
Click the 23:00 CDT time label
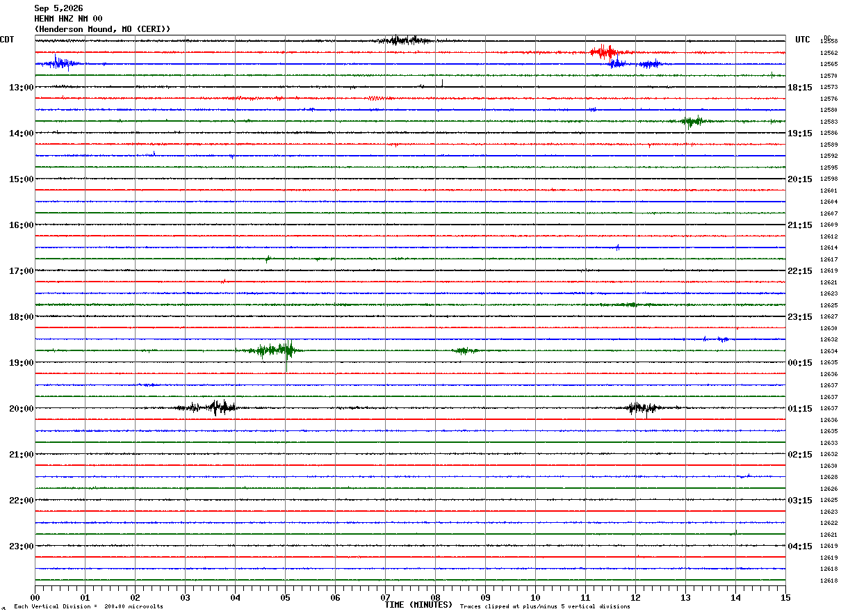click(x=22, y=546)
